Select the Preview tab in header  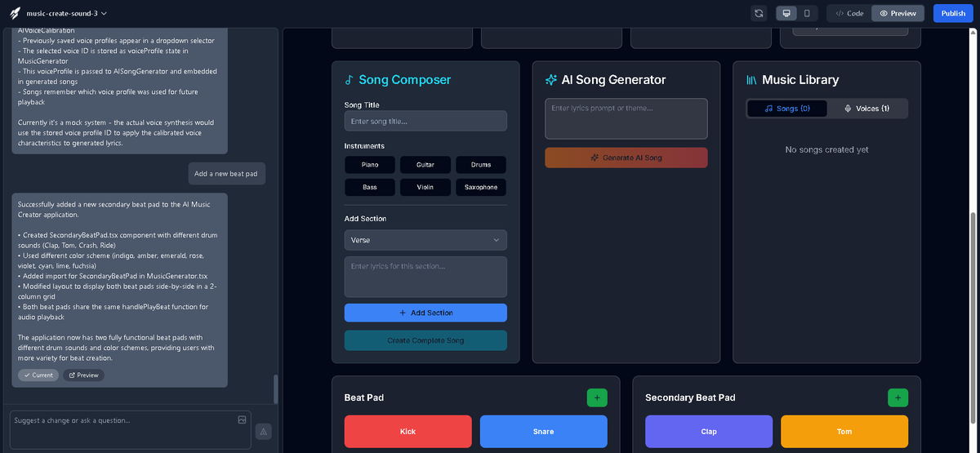pyautogui.click(x=898, y=13)
